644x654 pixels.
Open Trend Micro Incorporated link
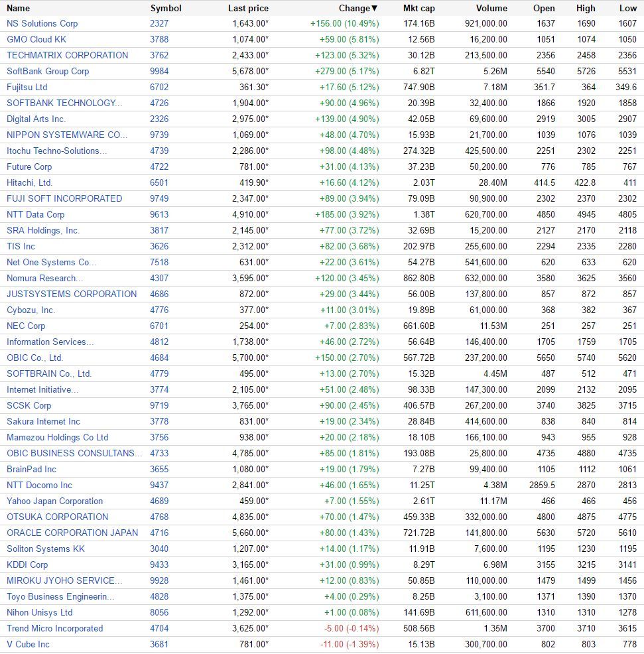click(x=54, y=629)
